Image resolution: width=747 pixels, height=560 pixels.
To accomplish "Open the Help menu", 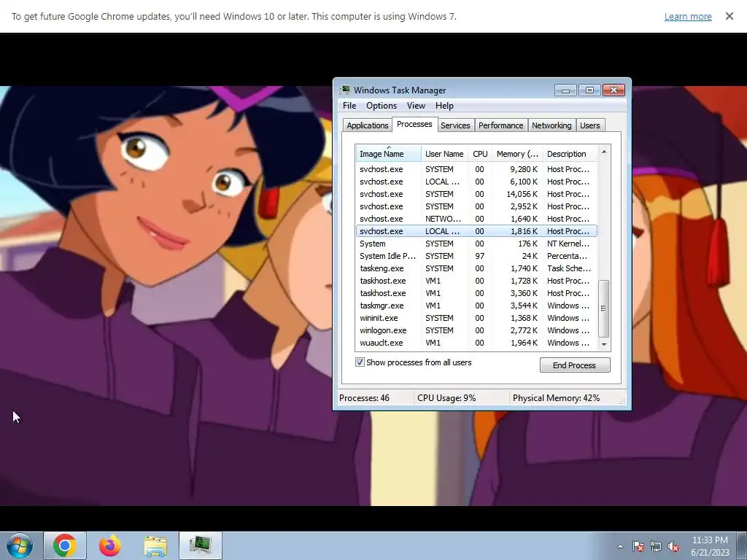I will (x=444, y=106).
